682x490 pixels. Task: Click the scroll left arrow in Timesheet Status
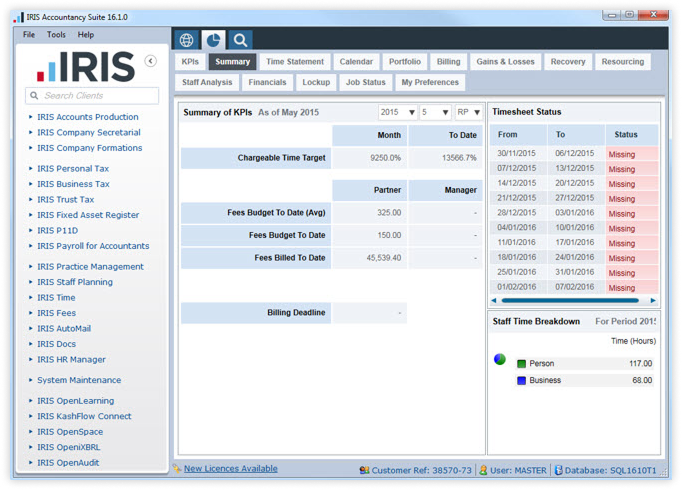point(494,300)
